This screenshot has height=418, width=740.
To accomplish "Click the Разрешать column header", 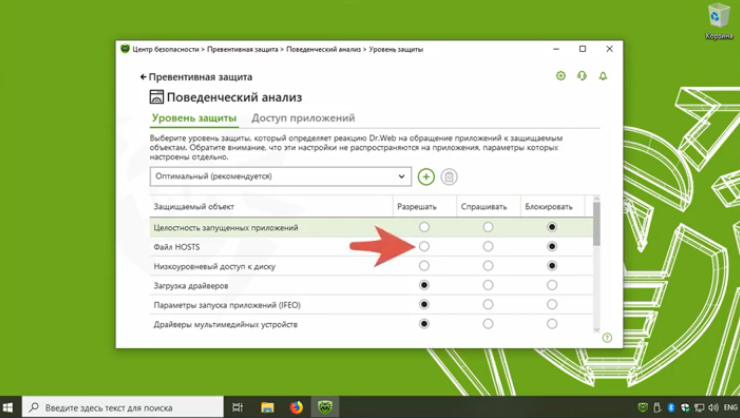I will (424, 207).
